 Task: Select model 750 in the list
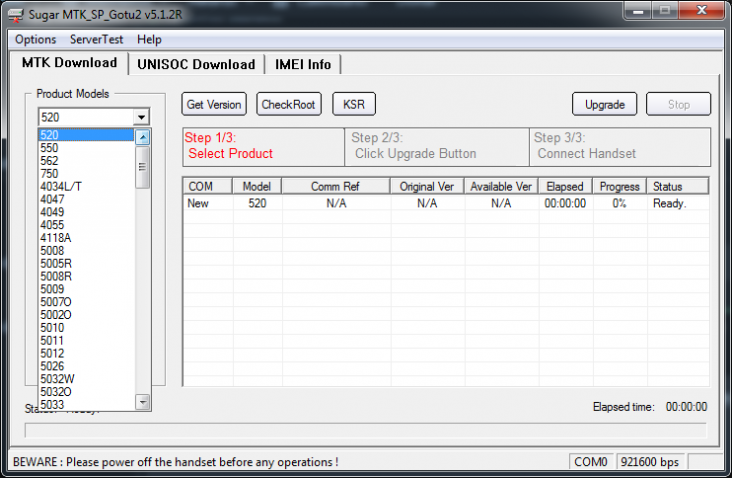86,174
